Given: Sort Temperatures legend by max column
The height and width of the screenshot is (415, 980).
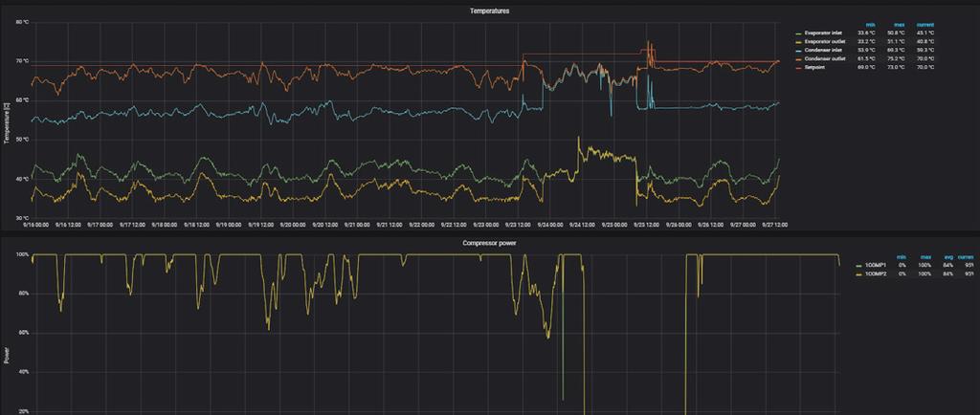Looking at the screenshot, I should [899, 25].
